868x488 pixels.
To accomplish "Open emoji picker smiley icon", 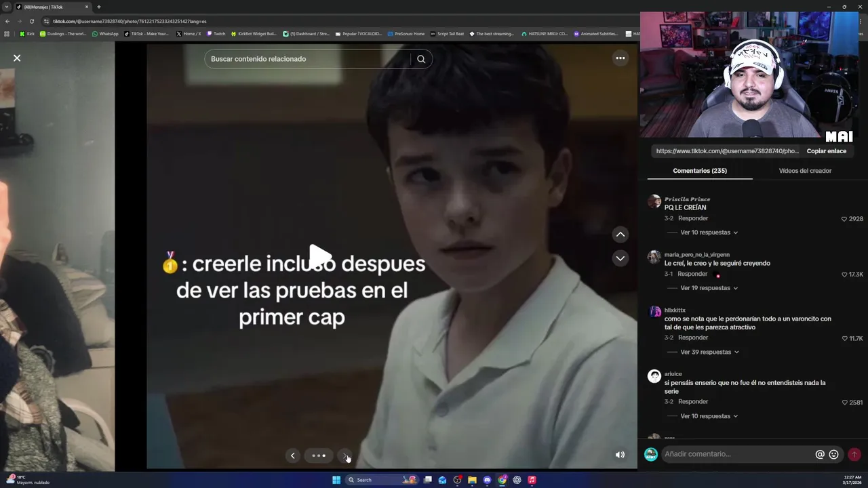I will click(834, 455).
